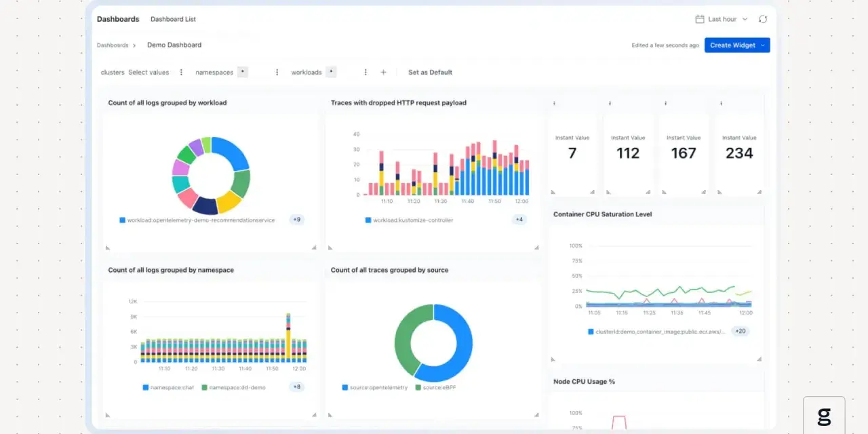Click info icon above the 234 widget
The height and width of the screenshot is (434, 868).
point(721,103)
